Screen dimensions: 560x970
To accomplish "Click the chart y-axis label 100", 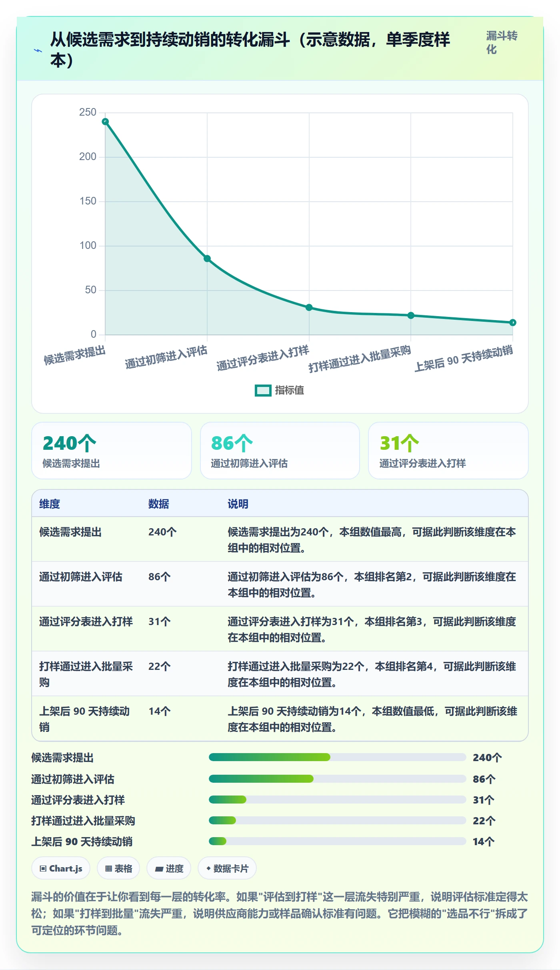I will click(x=88, y=246).
